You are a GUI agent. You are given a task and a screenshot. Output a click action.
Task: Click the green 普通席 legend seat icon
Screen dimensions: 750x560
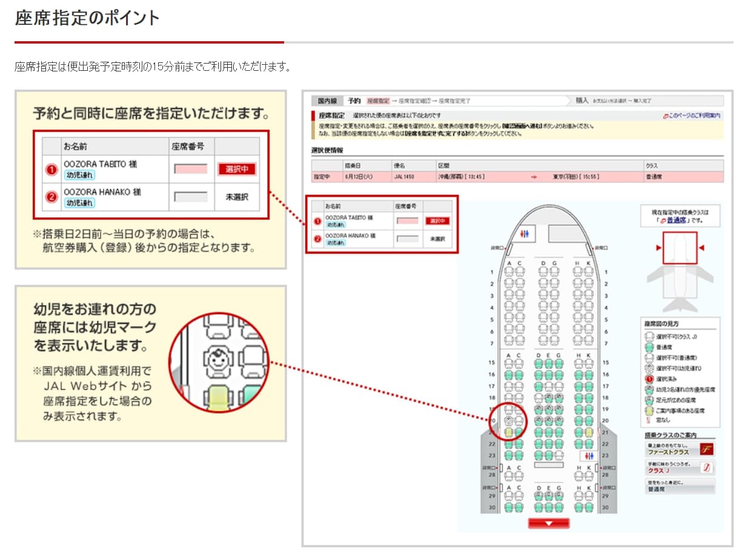649,348
